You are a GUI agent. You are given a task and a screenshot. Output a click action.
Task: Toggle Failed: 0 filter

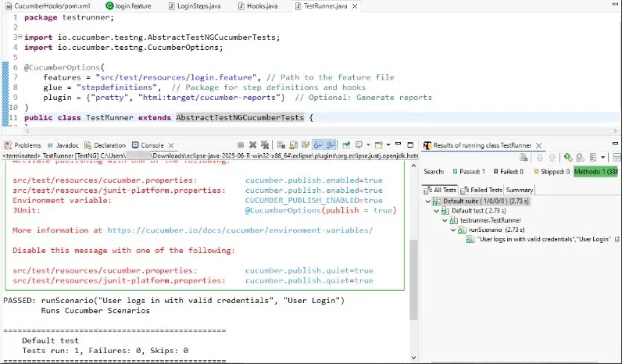coord(508,172)
